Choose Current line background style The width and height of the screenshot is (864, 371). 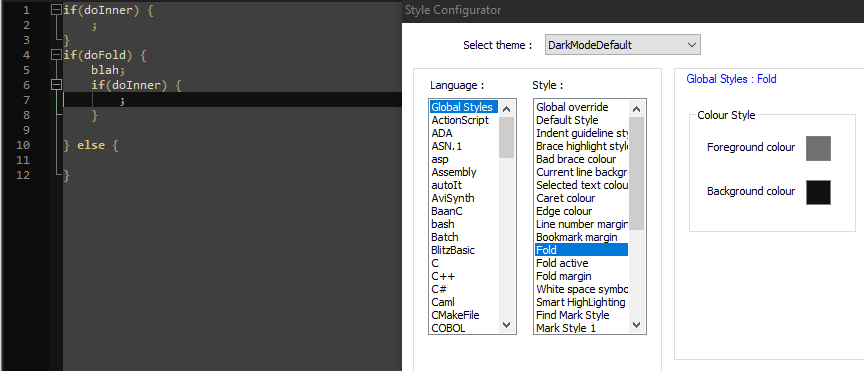[581, 172]
